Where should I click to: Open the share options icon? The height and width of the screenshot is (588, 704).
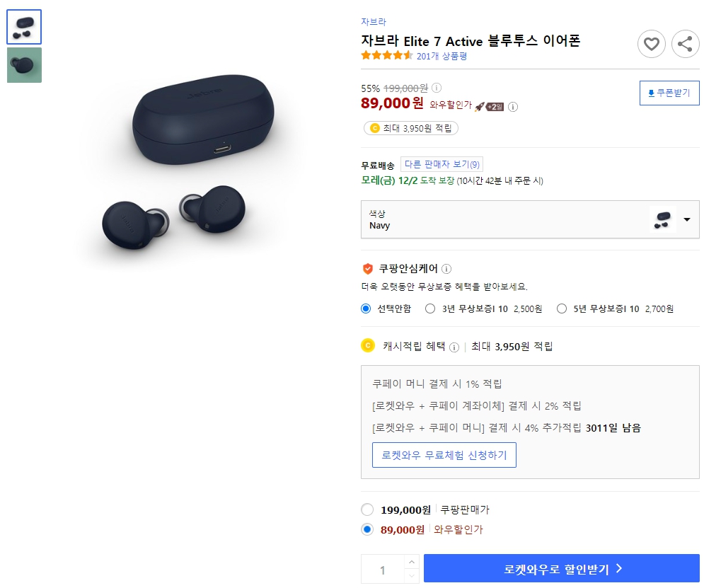(685, 44)
